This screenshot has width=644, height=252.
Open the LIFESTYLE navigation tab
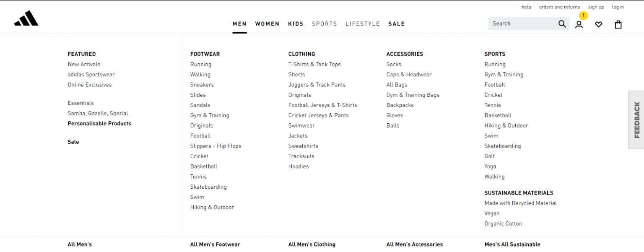coord(362,24)
